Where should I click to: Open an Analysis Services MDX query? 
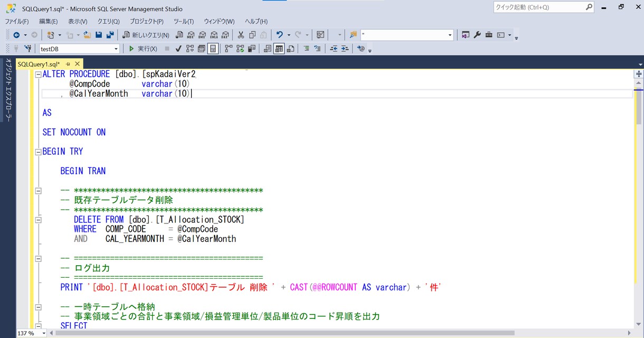click(x=191, y=35)
